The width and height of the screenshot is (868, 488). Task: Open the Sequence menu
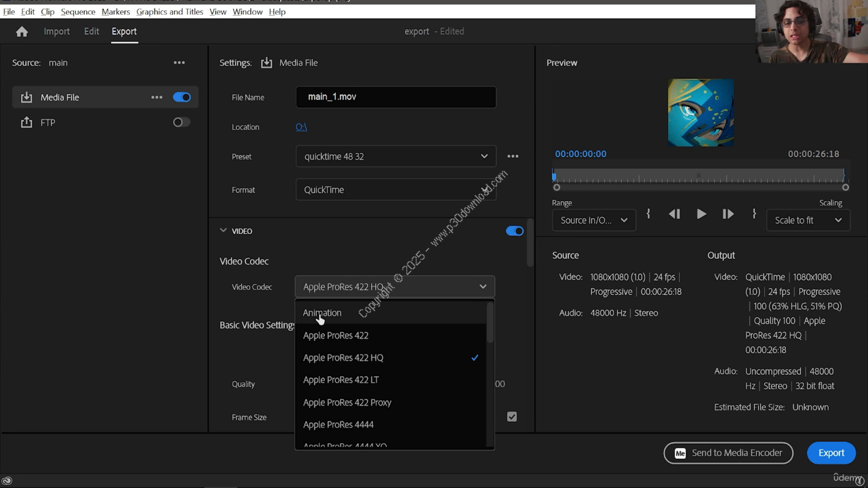point(78,12)
